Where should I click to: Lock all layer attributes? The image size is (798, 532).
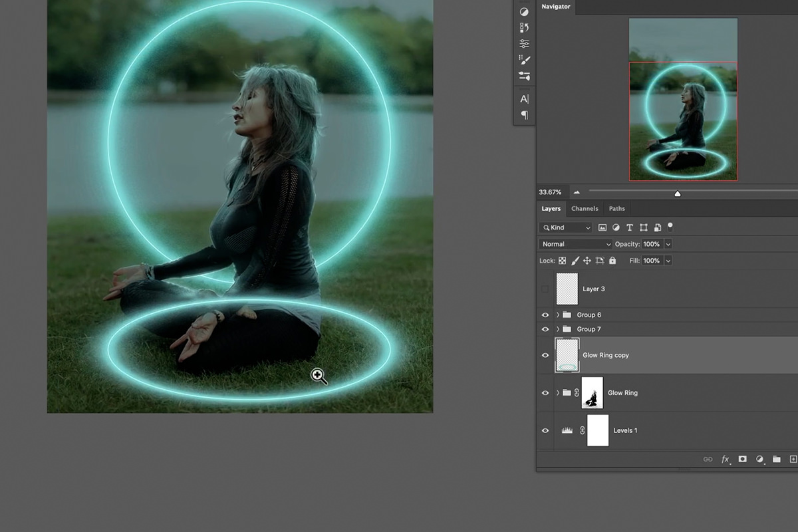click(x=612, y=261)
